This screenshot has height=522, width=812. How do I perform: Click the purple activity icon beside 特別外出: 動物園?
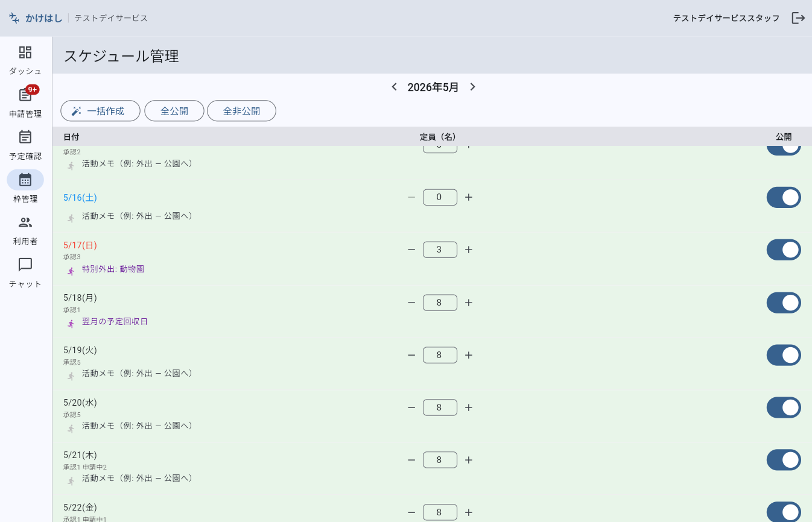pyautogui.click(x=71, y=271)
